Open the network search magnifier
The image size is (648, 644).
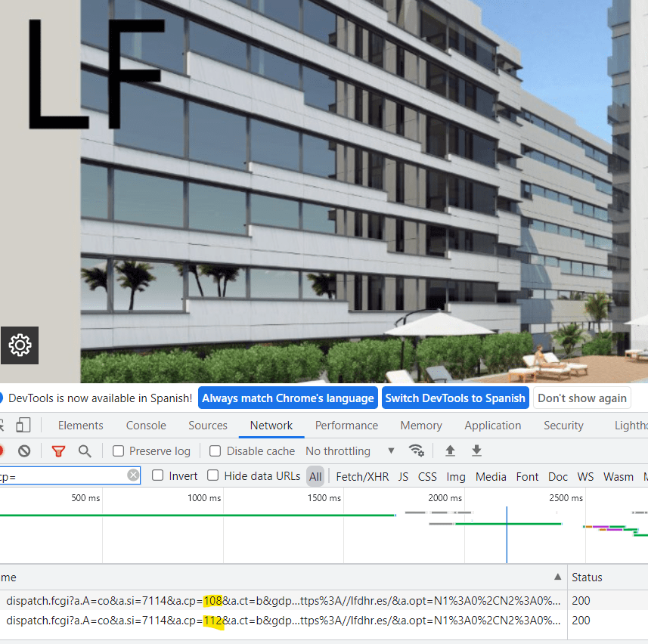tap(85, 450)
